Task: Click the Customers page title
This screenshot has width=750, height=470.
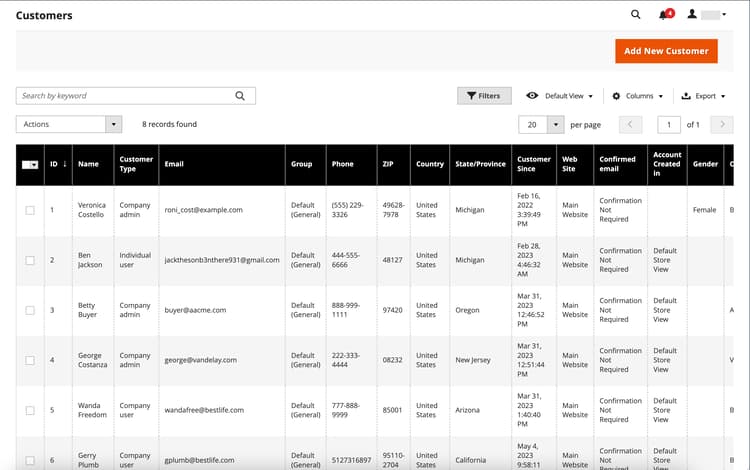Action: point(44,15)
